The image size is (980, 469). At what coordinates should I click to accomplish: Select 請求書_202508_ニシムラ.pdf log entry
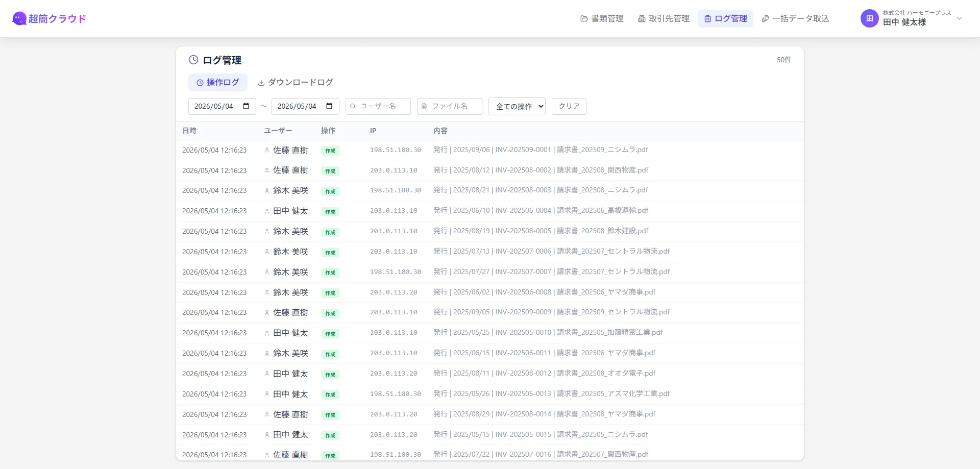click(x=602, y=190)
